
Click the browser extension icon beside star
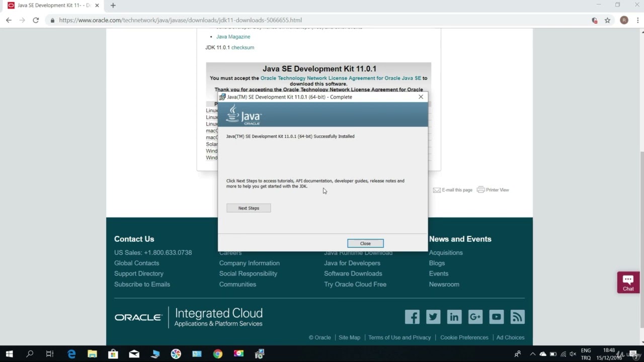coord(595,20)
